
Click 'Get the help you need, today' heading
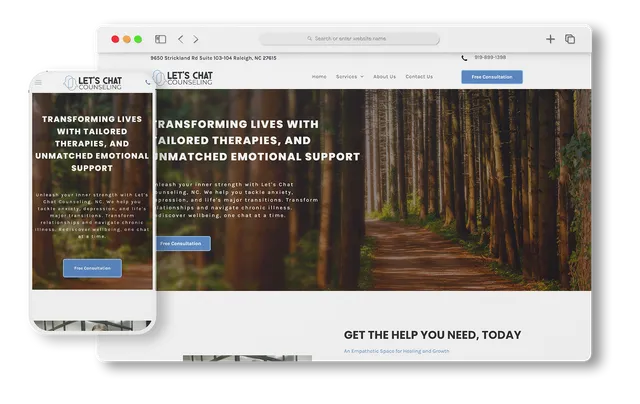click(x=432, y=335)
